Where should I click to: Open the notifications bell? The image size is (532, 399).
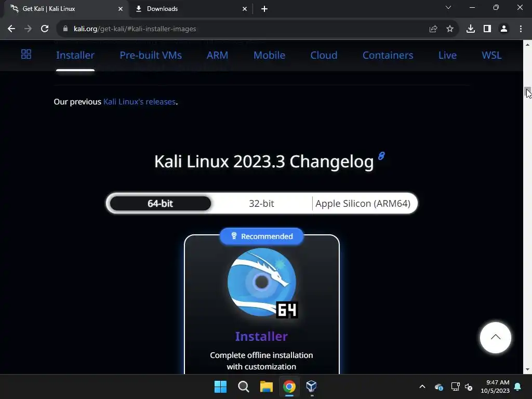pos(518,387)
